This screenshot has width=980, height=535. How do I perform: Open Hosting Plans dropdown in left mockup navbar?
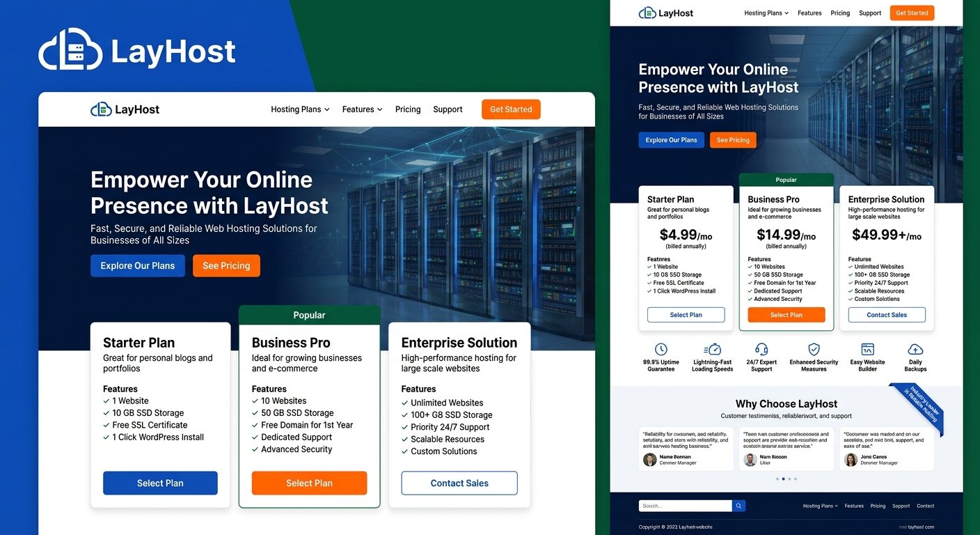point(300,109)
